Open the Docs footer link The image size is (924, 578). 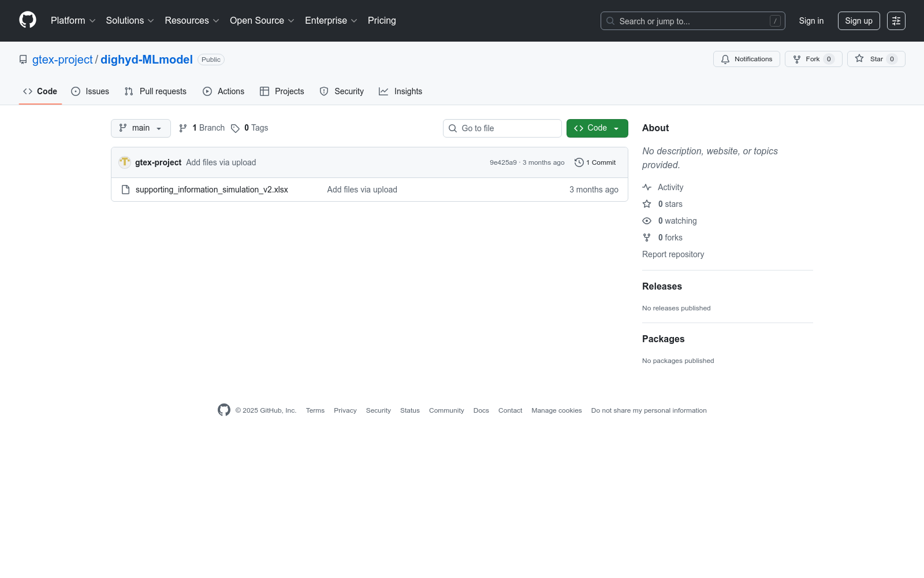481,410
